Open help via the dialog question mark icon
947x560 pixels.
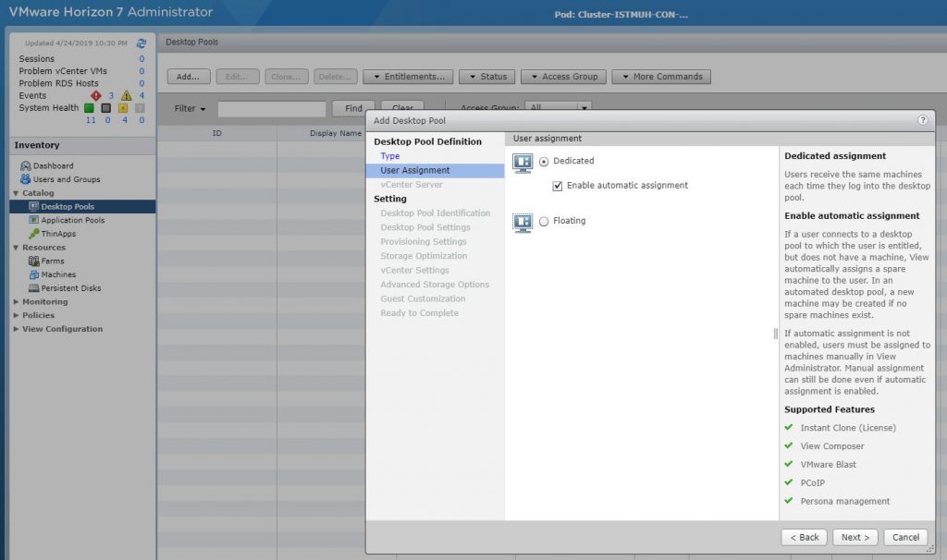[x=923, y=120]
